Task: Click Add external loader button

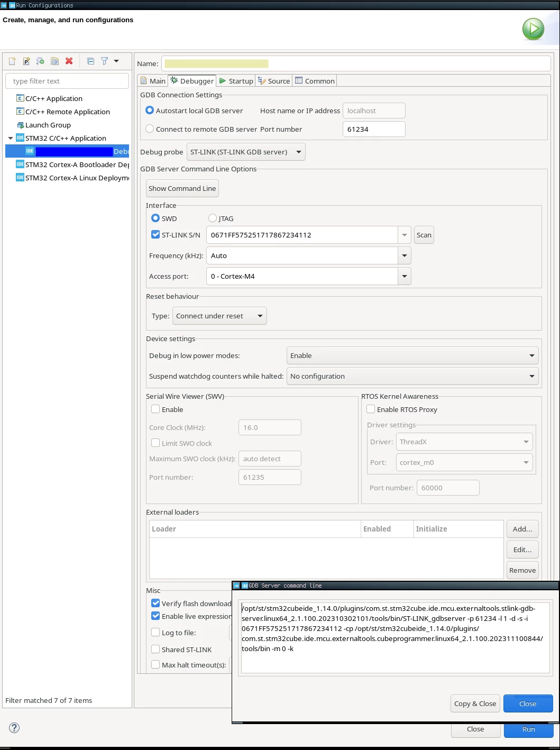Action: point(522,529)
